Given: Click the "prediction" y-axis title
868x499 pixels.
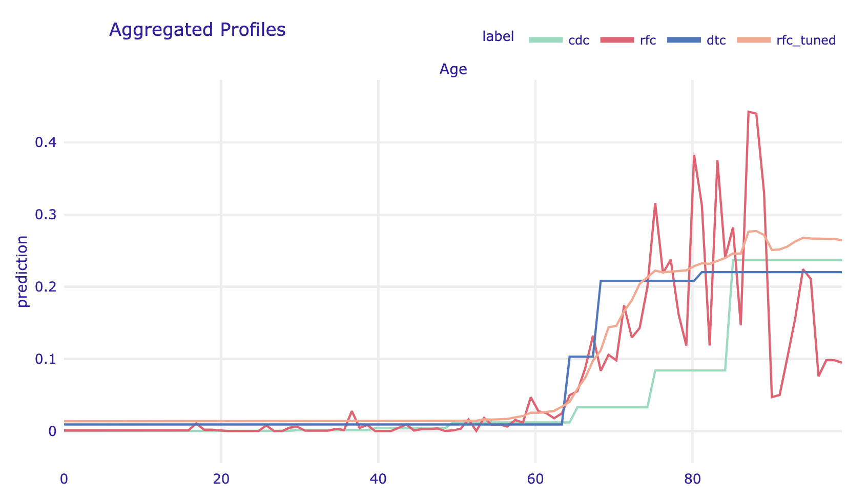Looking at the screenshot, I should [22, 271].
